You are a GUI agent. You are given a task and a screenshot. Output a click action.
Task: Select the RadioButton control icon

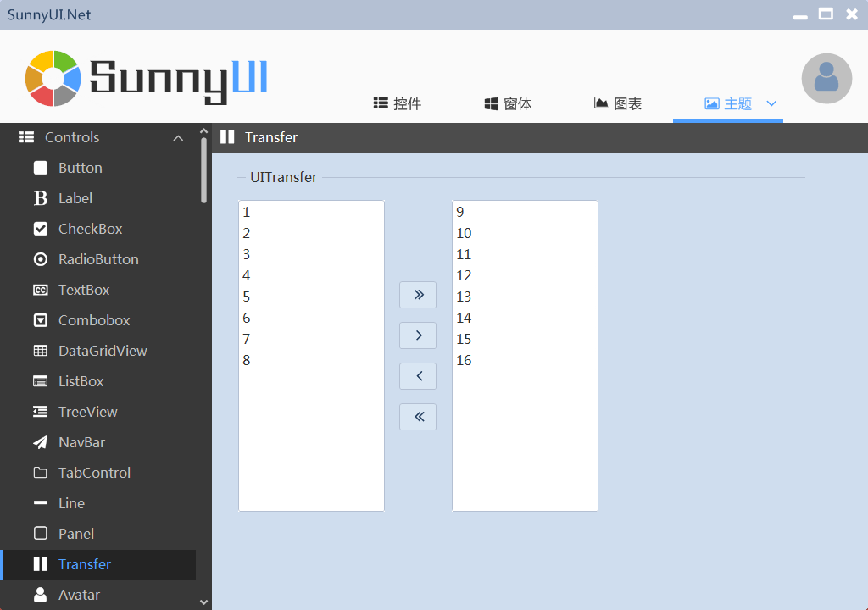coord(39,259)
